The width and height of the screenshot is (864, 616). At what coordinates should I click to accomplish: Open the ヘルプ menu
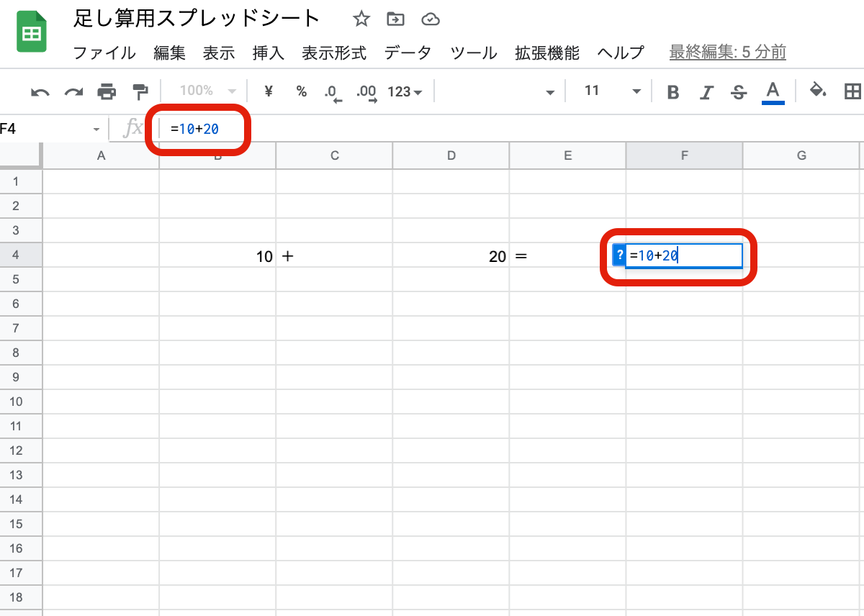[x=621, y=53]
